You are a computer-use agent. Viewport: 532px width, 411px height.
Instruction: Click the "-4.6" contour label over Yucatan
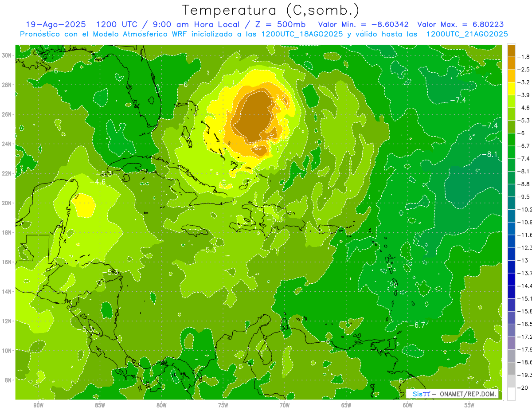[x=98, y=181]
